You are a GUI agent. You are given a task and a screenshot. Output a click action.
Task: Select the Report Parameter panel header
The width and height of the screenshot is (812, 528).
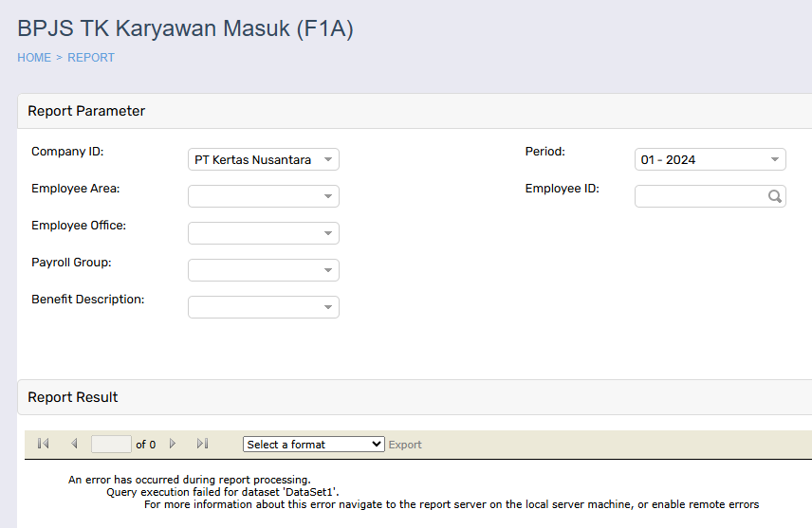pyautogui.click(x=86, y=111)
